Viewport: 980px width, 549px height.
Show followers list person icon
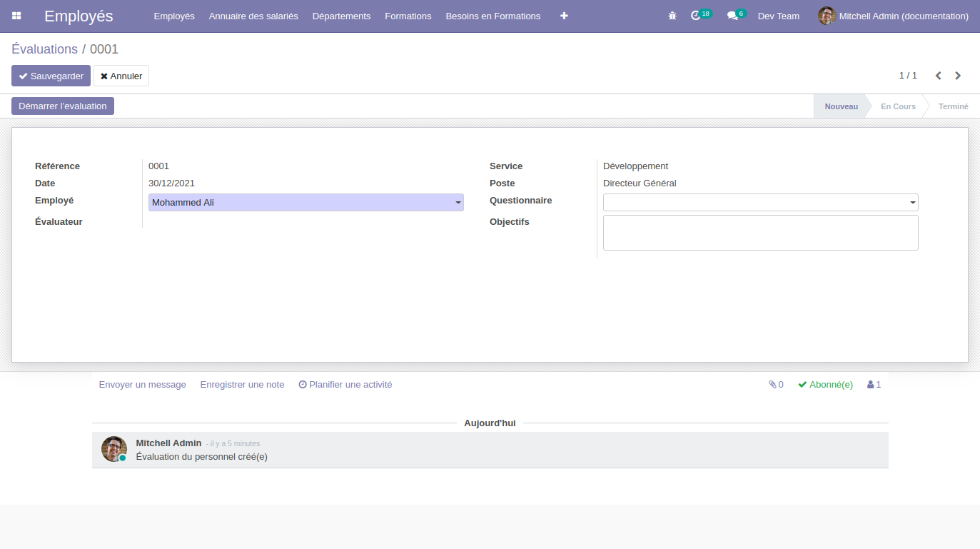[x=874, y=385]
